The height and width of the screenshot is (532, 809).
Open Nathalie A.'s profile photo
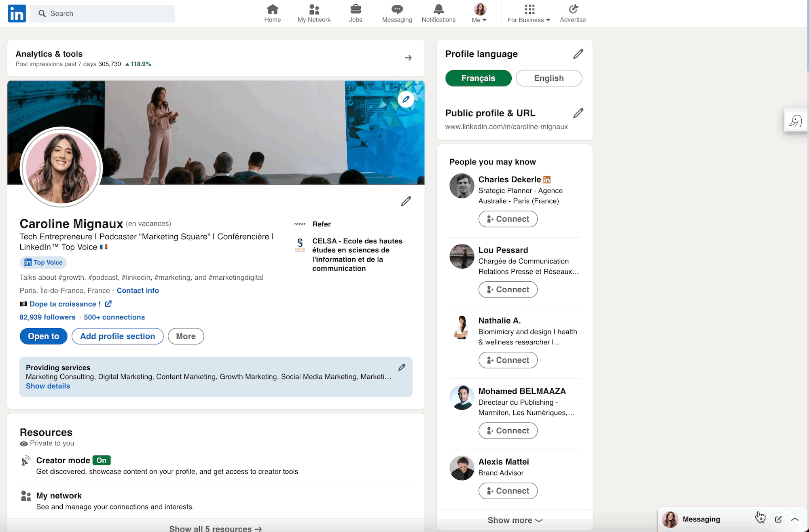[x=462, y=327]
